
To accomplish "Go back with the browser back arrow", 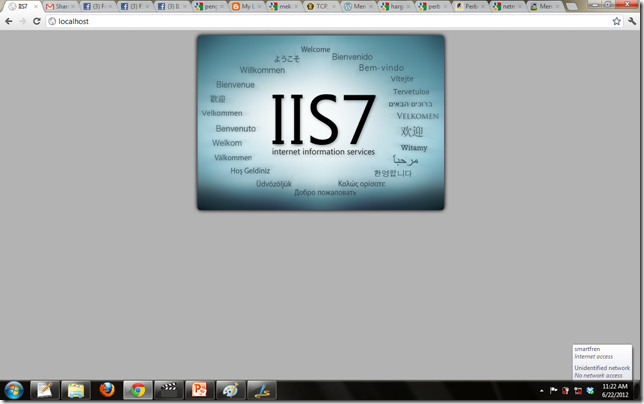I will click(9, 21).
